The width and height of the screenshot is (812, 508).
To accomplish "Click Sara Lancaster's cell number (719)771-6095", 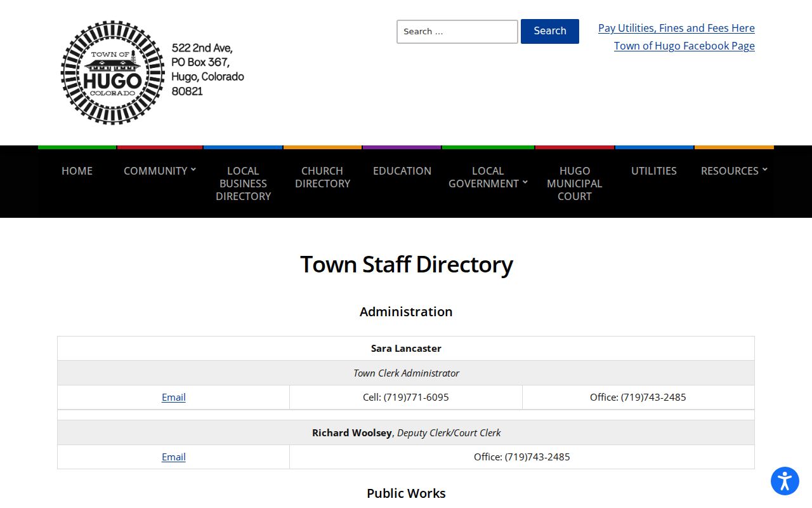I will (416, 397).
